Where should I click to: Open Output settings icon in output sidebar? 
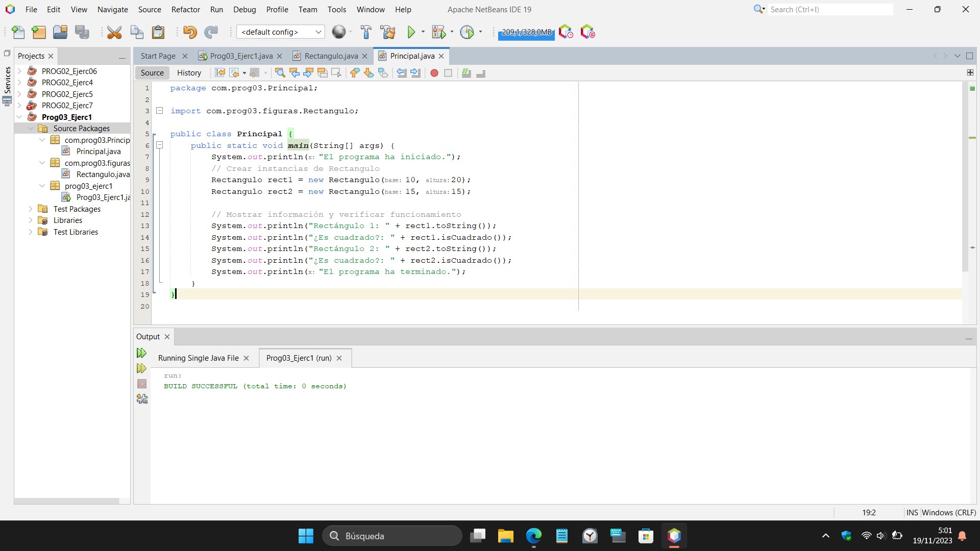(142, 399)
